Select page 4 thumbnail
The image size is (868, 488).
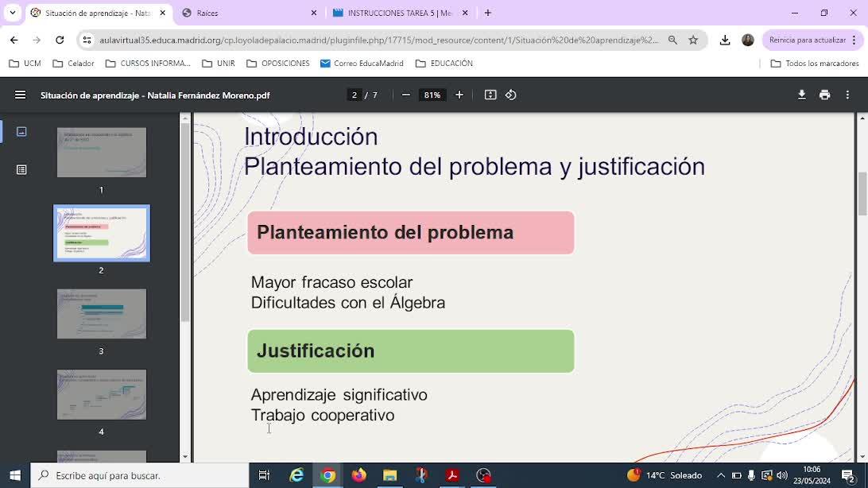(101, 394)
